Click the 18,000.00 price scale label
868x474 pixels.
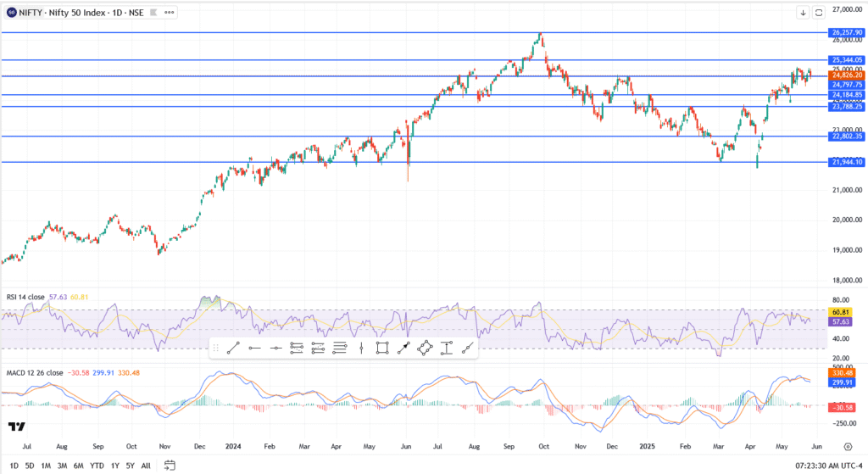pos(848,280)
